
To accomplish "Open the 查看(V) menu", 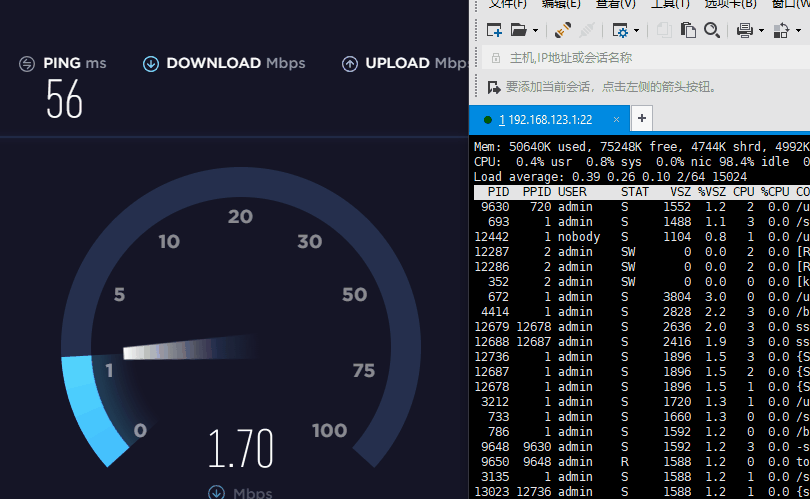I will click(x=615, y=4).
